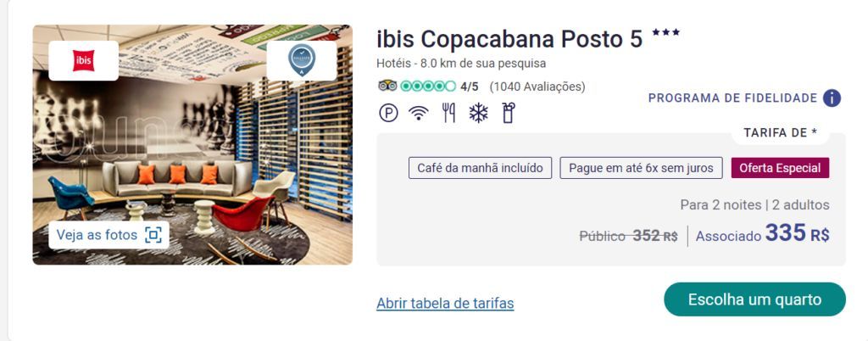Click the bar drink amenity icon
868x341 pixels.
(509, 113)
